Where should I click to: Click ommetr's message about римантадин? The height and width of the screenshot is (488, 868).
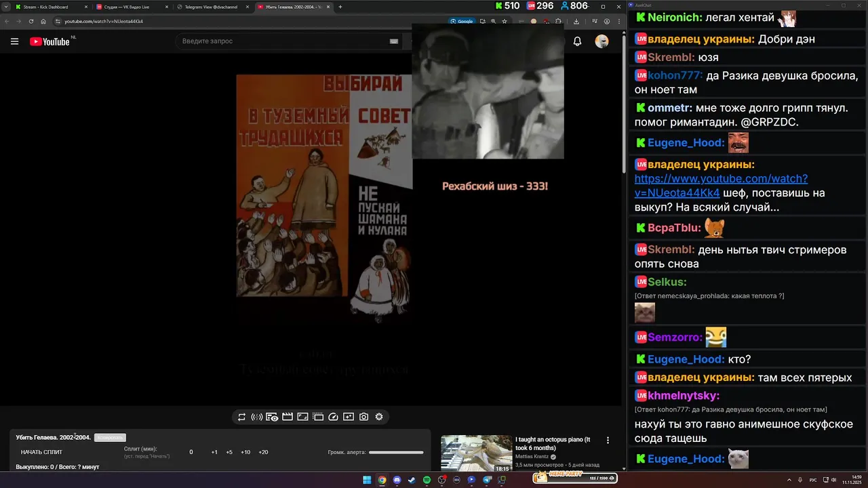coord(741,115)
